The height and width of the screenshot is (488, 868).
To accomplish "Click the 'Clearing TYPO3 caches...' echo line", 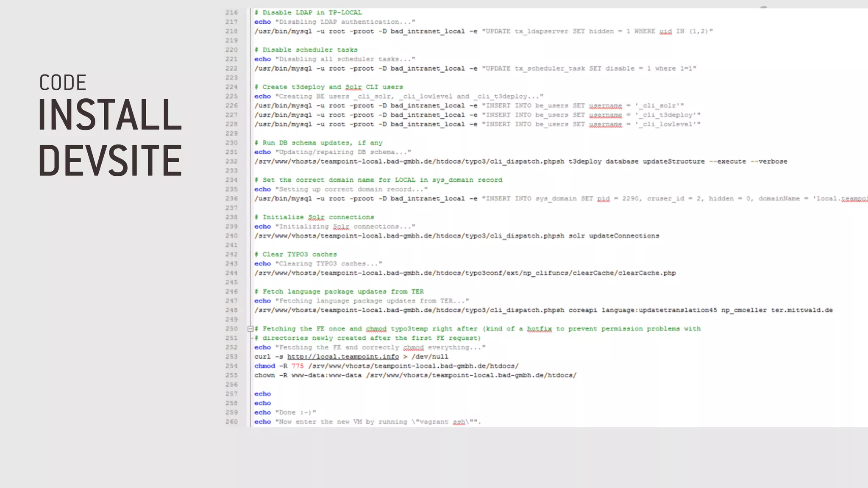I will point(318,264).
